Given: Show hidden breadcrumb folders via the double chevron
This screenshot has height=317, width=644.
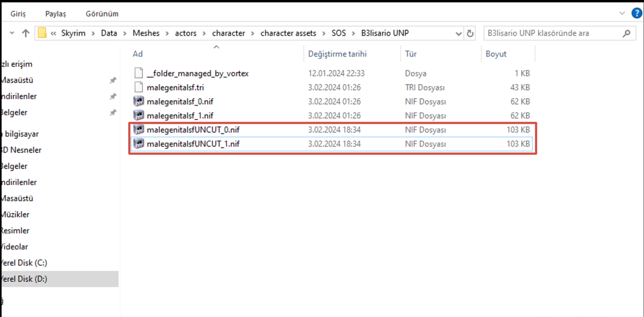Looking at the screenshot, I should [x=53, y=33].
